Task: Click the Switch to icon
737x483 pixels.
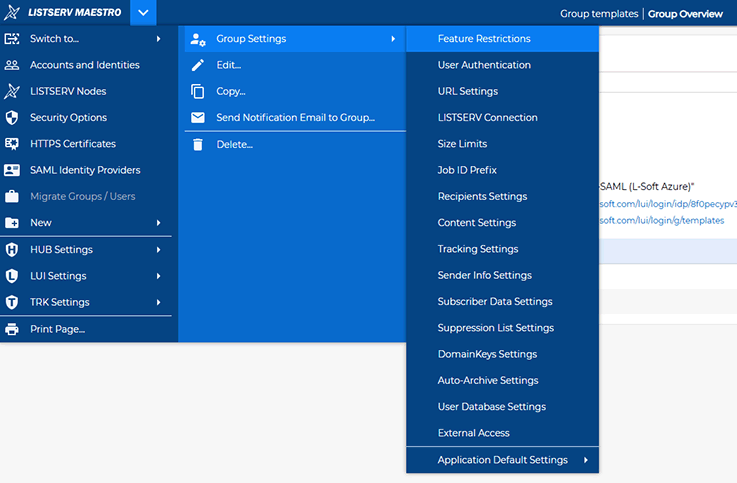Action: [x=12, y=39]
